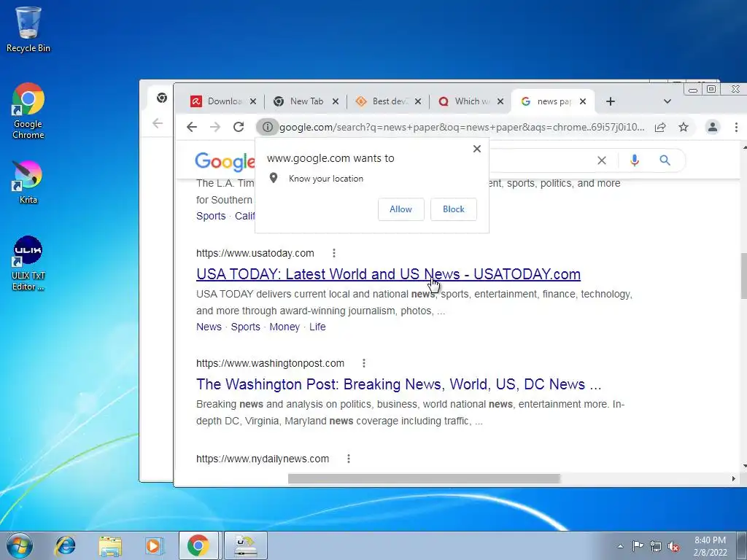The height and width of the screenshot is (560, 747).
Task: Open the USA TODAY search result link
Action: point(388,274)
